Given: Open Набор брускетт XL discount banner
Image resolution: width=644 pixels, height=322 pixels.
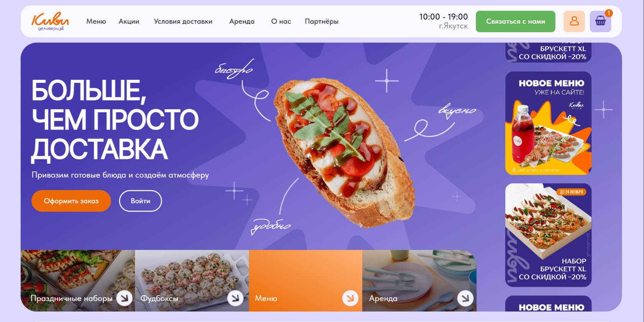Looking at the screenshot, I should 548,235.
